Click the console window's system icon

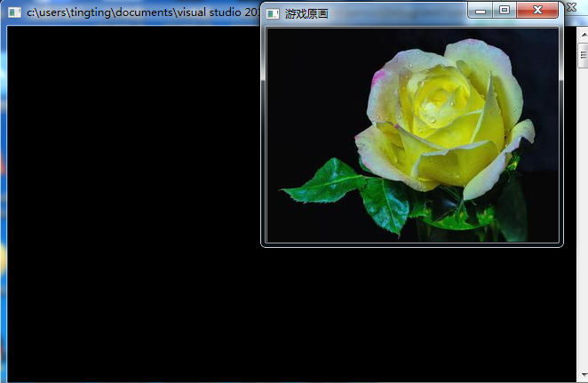coord(14,13)
